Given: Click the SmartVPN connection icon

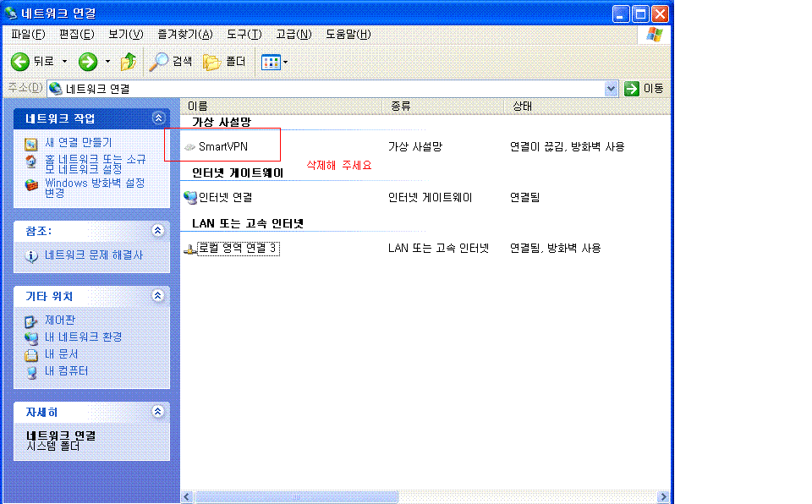Looking at the screenshot, I should click(x=189, y=147).
